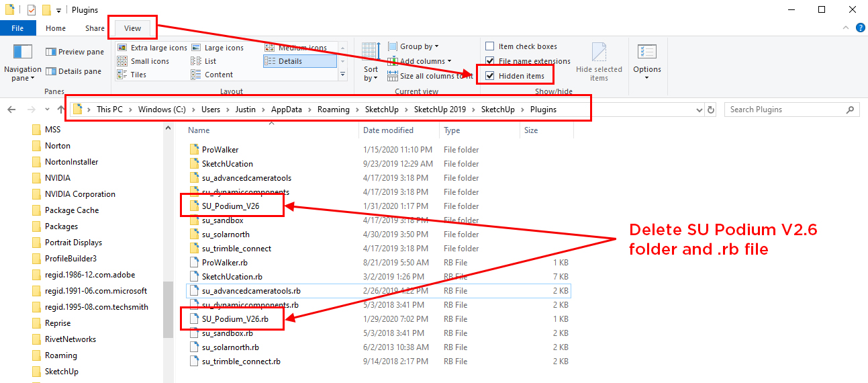Open Norton in navigation tree
This screenshot has width=868, height=383.
(x=57, y=146)
